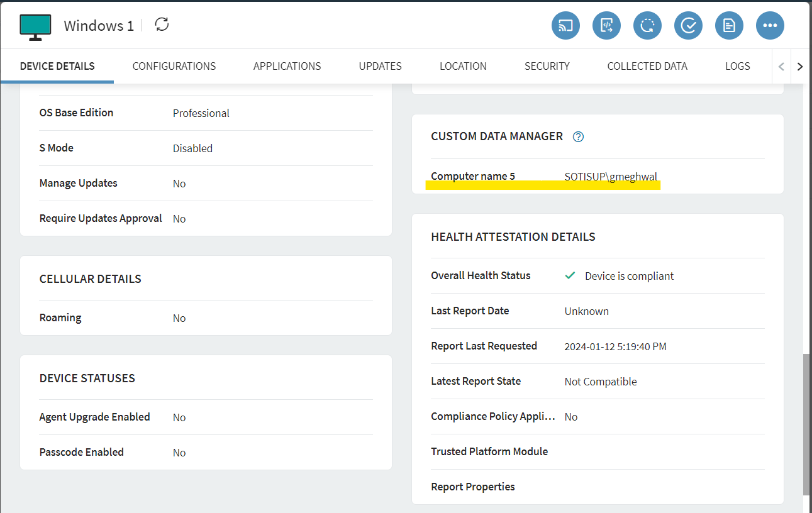812x513 pixels.
Task: Click the vertical scrollbar thumb on the right
Action: coord(806,424)
